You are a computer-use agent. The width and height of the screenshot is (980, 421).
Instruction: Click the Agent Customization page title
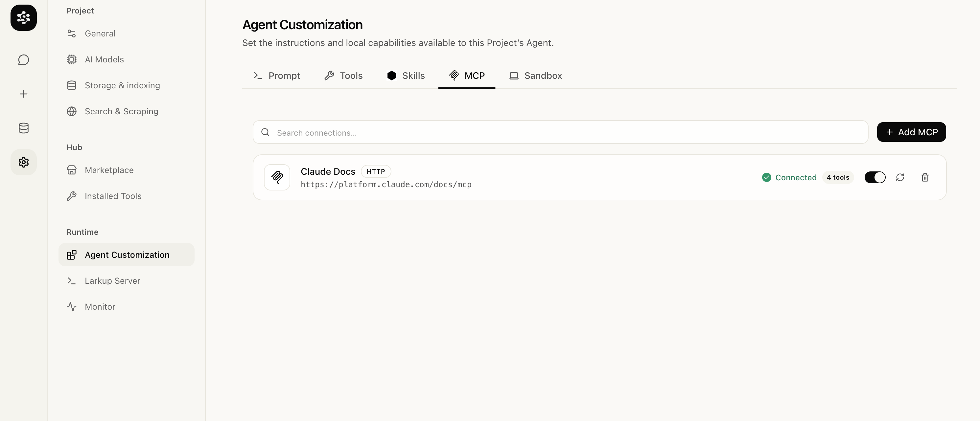coord(302,25)
